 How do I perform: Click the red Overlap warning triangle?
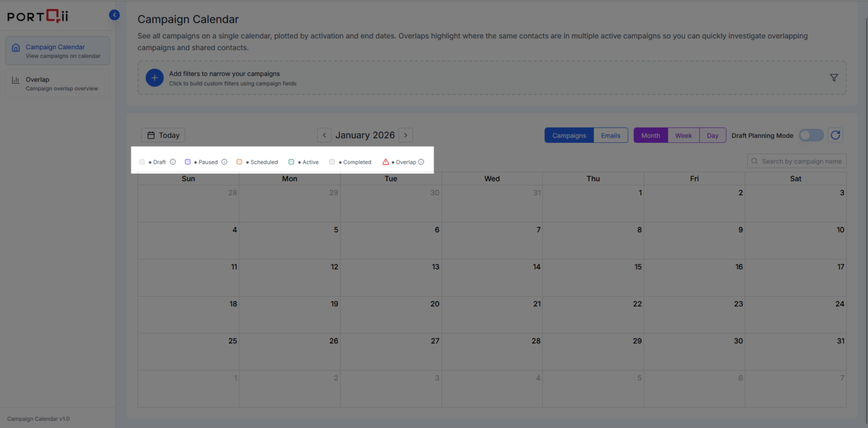pyautogui.click(x=386, y=162)
